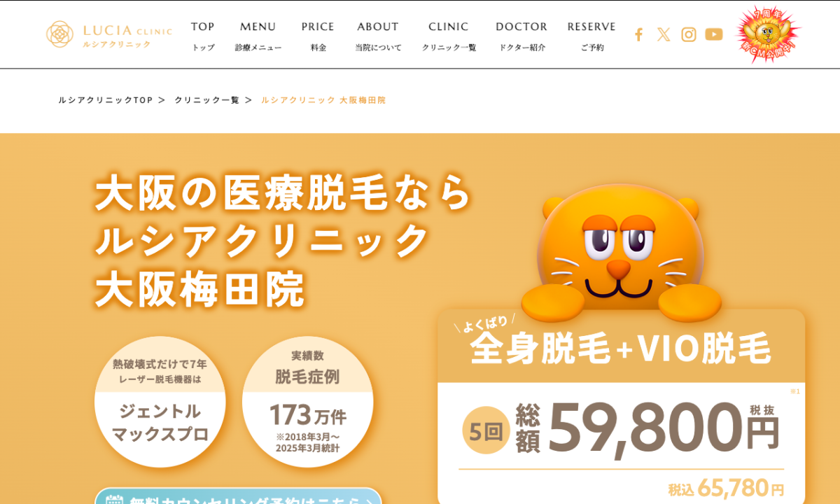Open the DOCTOR ドクター紹介 menu item
Viewport: 840px width, 504px height.
pos(521,36)
